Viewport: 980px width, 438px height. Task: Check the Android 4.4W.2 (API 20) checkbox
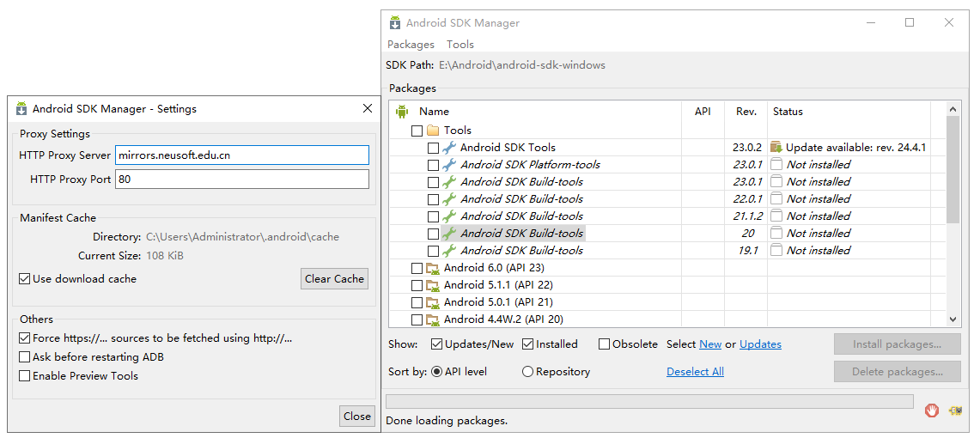[x=417, y=319]
